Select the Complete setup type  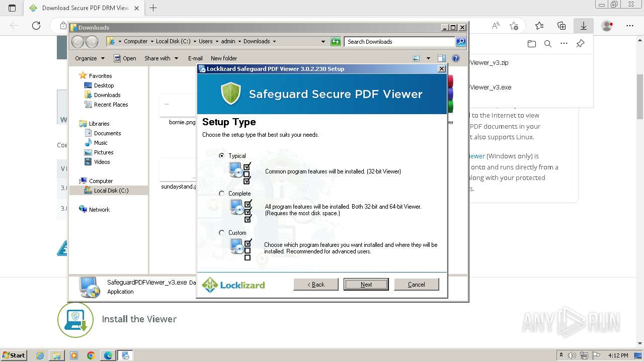[222, 194]
